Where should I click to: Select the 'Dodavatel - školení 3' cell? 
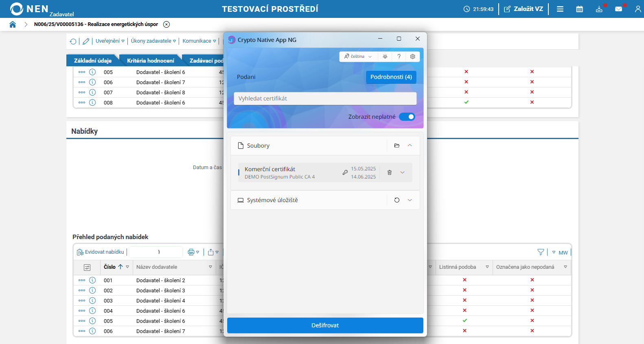pos(161,290)
